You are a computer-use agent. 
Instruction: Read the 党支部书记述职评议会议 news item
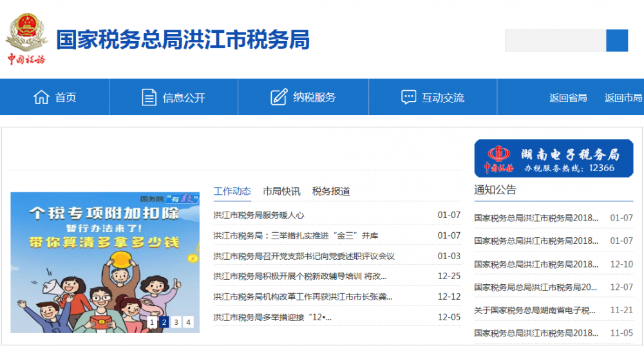pos(304,256)
